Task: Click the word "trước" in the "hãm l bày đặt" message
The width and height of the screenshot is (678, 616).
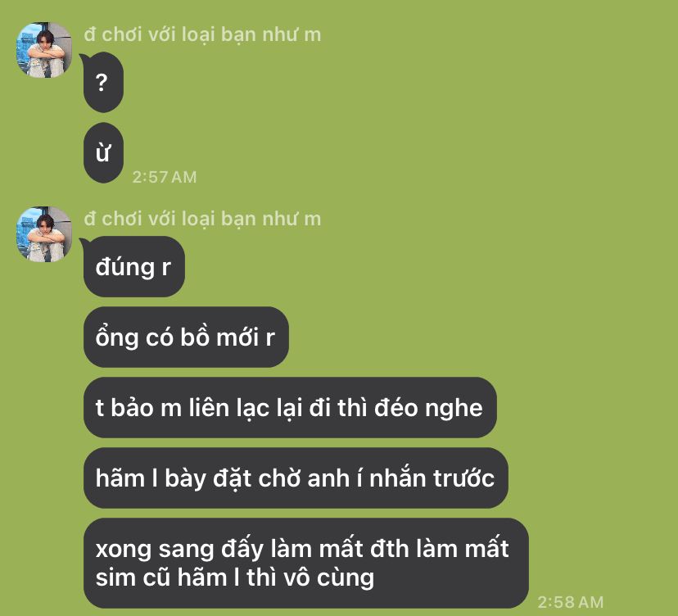Action: 463,478
